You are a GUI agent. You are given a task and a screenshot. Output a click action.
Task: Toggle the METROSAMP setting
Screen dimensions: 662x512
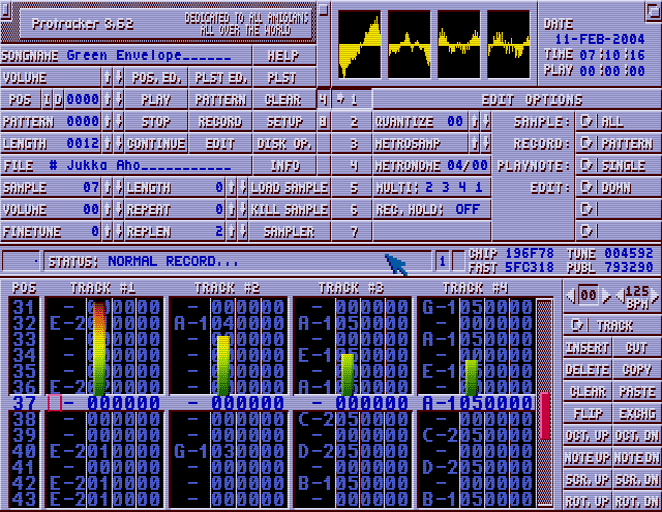(x=420, y=144)
